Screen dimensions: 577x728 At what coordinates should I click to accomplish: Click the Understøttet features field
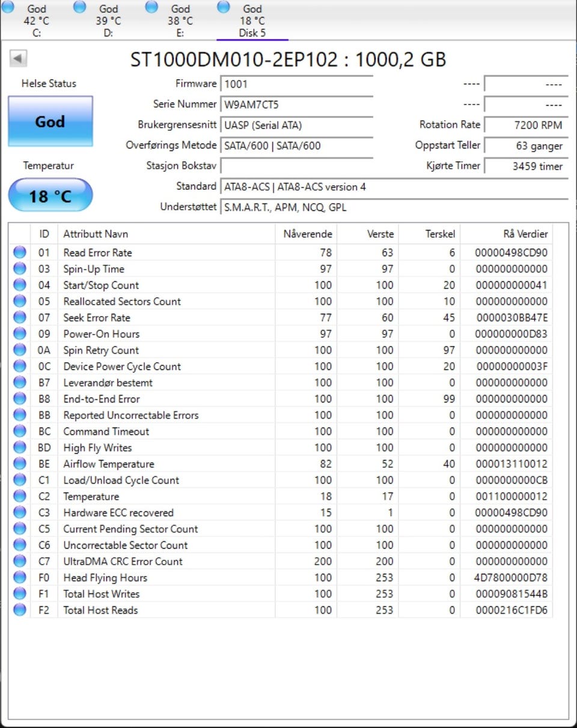(x=394, y=207)
